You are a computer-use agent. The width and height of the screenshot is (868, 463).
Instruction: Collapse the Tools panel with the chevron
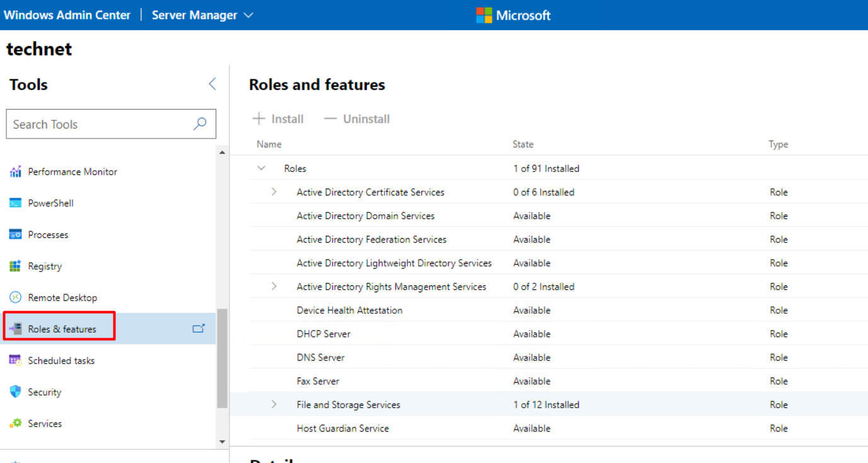(x=212, y=84)
